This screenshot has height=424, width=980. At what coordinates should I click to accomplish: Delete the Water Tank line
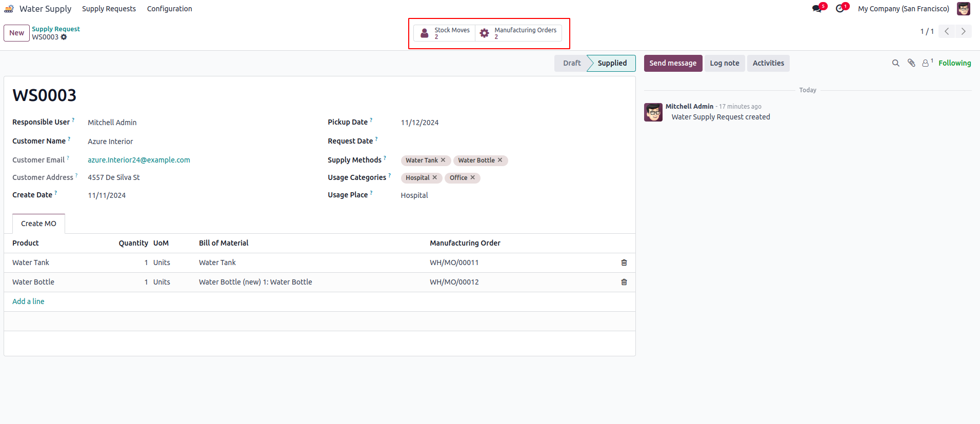coord(624,263)
